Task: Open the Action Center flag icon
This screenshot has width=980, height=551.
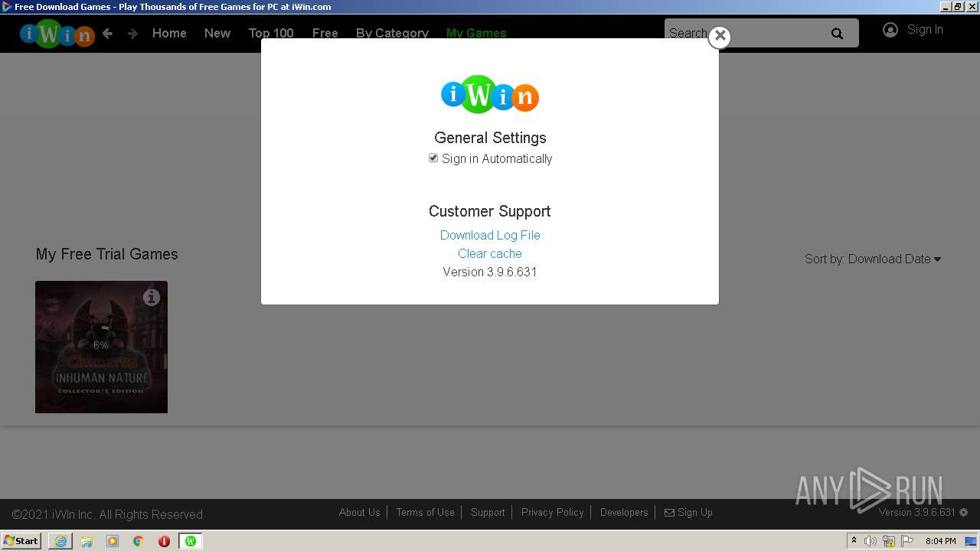Action: [x=907, y=541]
